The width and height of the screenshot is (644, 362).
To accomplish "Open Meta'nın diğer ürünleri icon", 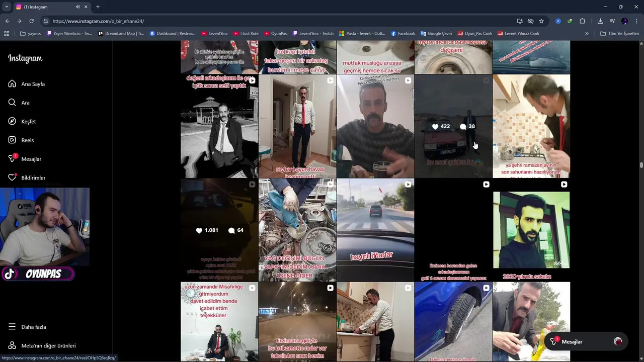I will pyautogui.click(x=12, y=345).
